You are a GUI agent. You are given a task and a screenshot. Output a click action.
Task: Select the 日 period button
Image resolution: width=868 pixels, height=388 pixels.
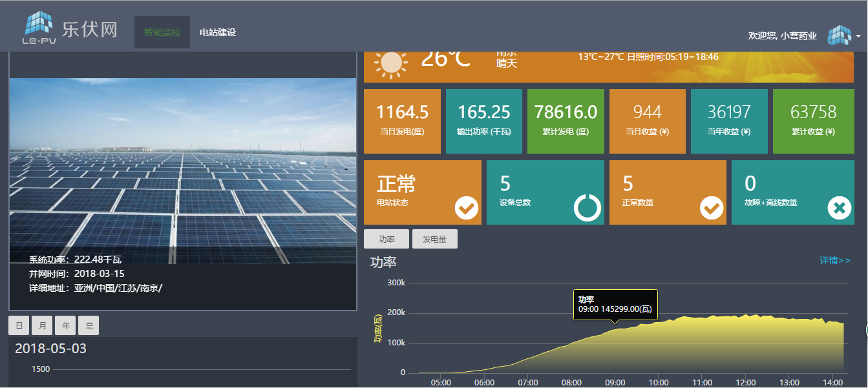click(x=19, y=326)
